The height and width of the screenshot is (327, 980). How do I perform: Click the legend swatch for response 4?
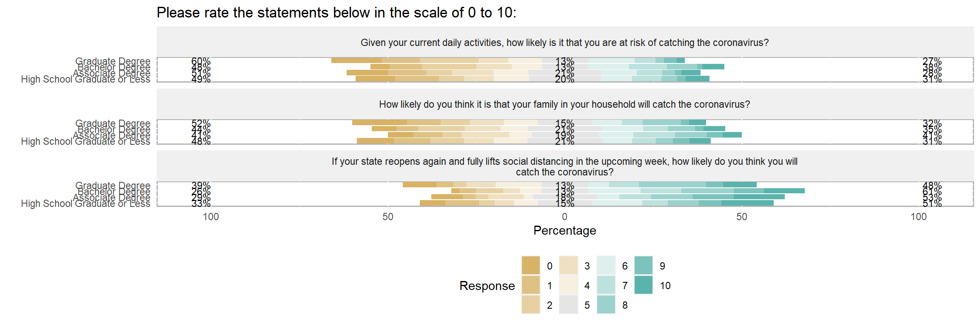coord(568,285)
